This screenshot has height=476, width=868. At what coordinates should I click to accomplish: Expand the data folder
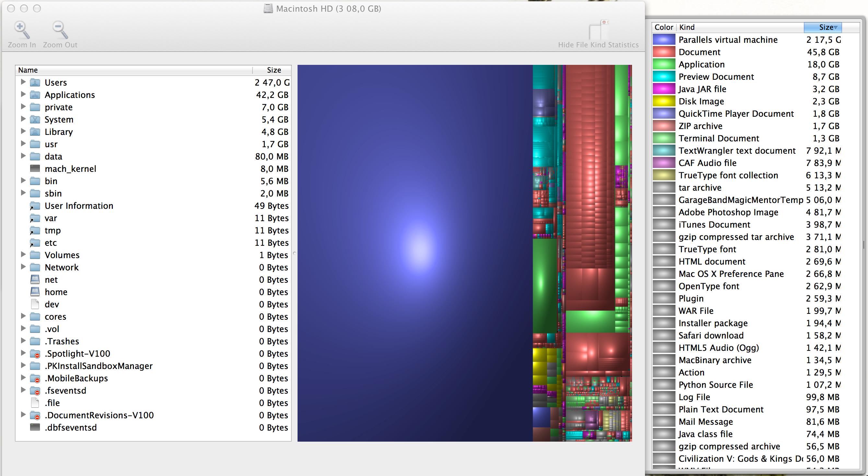tap(23, 156)
